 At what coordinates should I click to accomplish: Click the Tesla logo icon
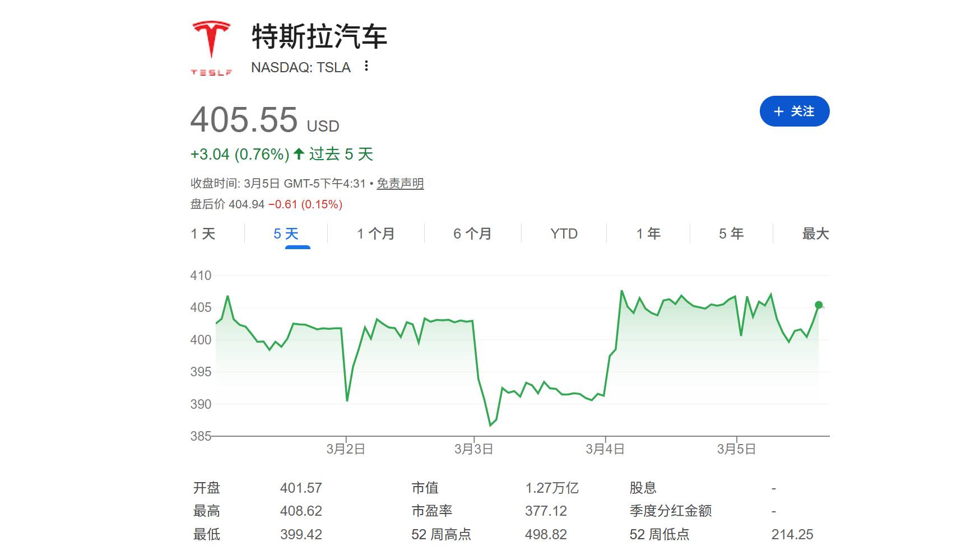[211, 48]
